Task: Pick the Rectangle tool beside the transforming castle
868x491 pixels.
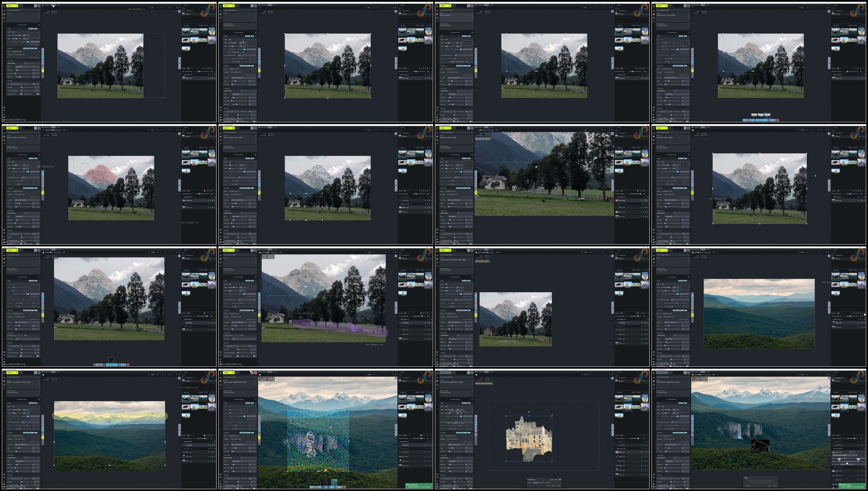Action: coord(476,421)
